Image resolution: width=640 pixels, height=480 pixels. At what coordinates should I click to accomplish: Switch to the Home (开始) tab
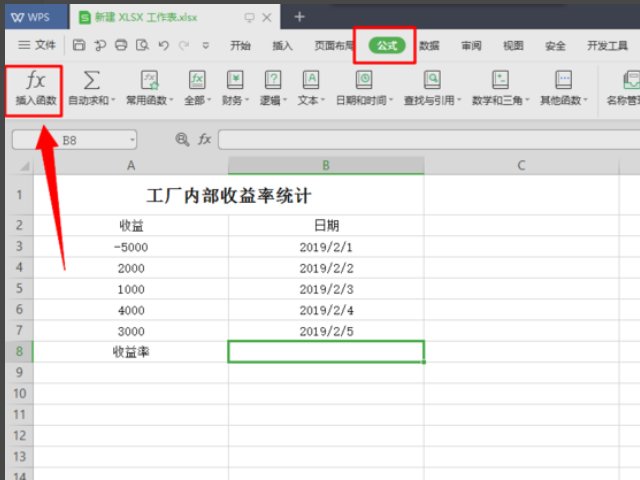pyautogui.click(x=240, y=45)
